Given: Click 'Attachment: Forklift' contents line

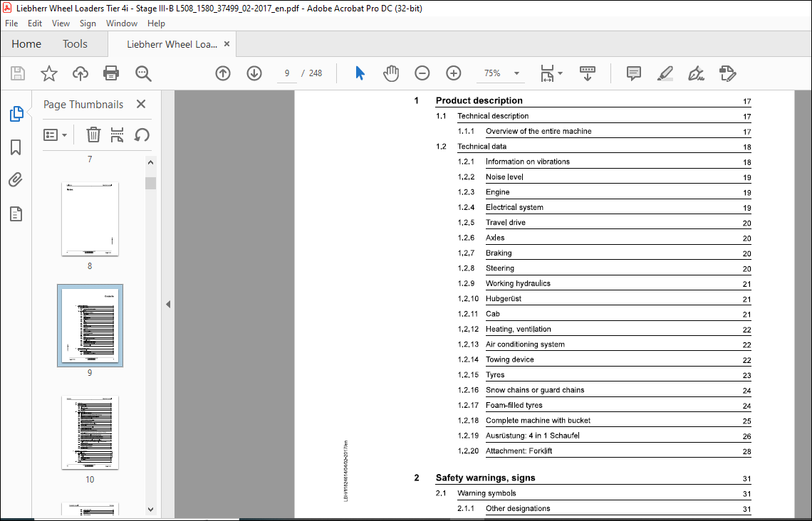Looking at the screenshot, I should [519, 451].
